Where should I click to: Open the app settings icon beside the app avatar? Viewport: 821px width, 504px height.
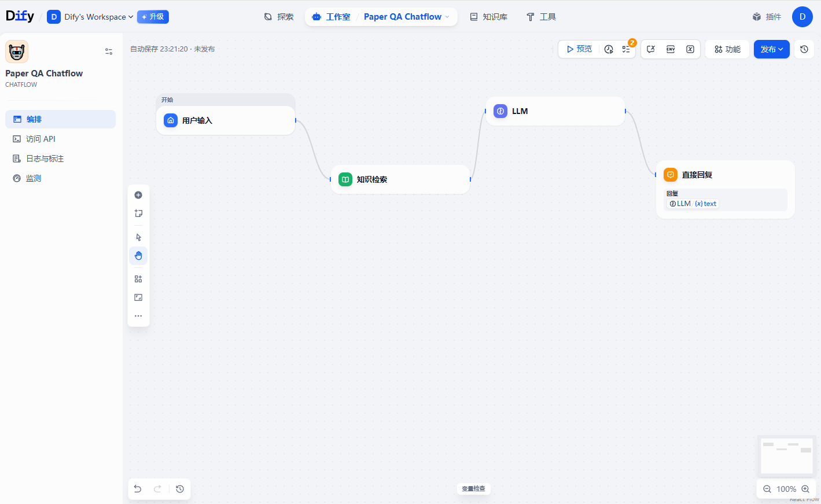(109, 51)
